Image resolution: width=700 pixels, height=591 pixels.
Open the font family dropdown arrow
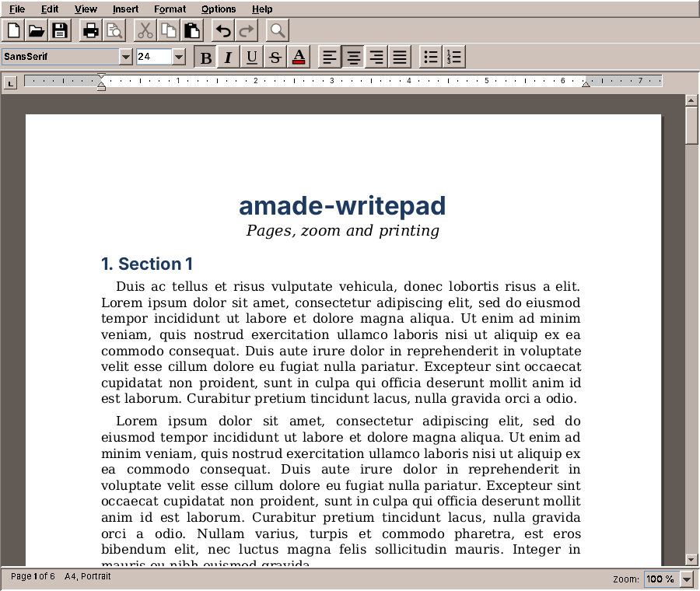(x=126, y=57)
